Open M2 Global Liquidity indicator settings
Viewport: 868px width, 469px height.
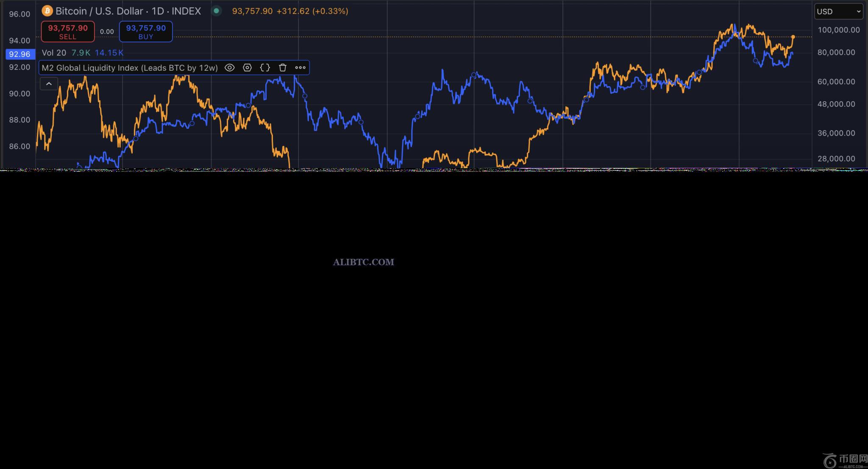click(248, 68)
